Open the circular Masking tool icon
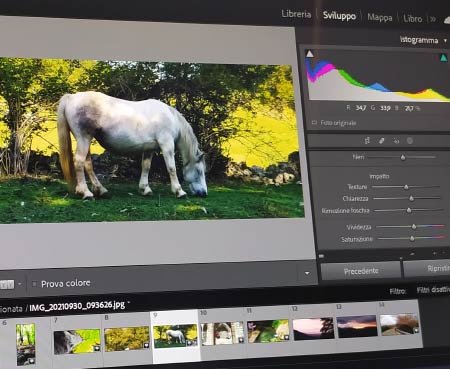This screenshot has height=369, width=450. 410,141
